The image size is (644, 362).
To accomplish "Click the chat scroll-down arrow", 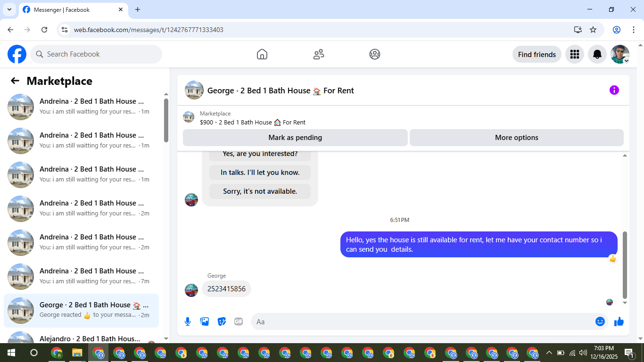I will pos(625,303).
